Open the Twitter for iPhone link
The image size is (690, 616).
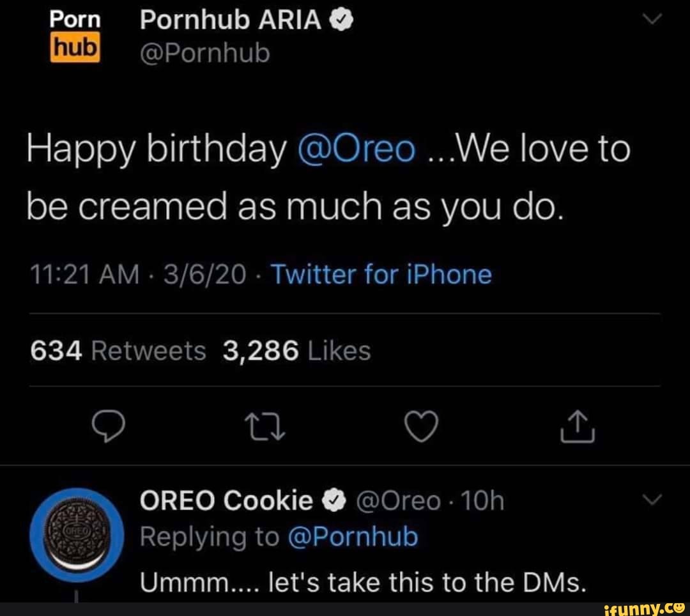(381, 275)
